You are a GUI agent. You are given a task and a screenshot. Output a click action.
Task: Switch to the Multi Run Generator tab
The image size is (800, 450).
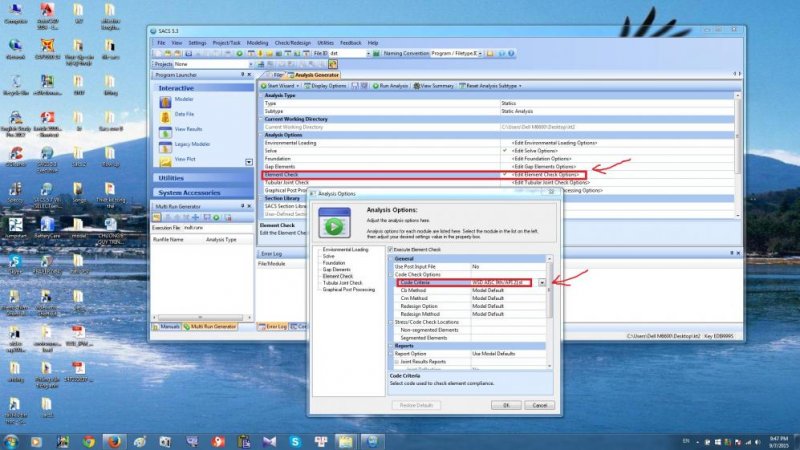click(210, 327)
